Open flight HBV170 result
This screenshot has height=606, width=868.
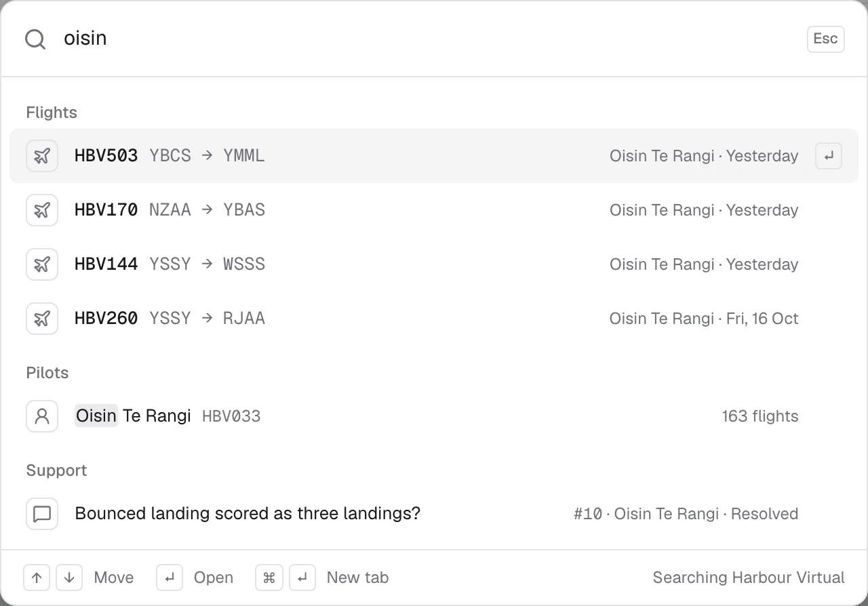coord(434,210)
